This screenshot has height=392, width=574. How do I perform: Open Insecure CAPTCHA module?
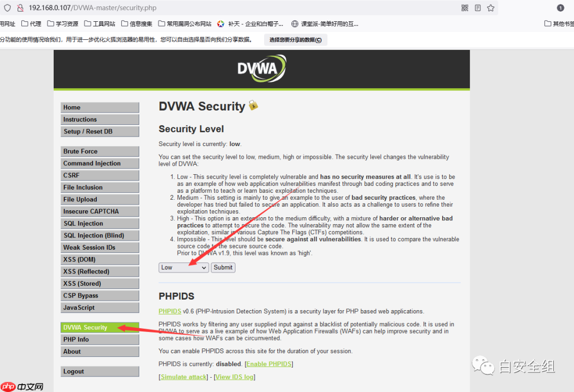[100, 211]
